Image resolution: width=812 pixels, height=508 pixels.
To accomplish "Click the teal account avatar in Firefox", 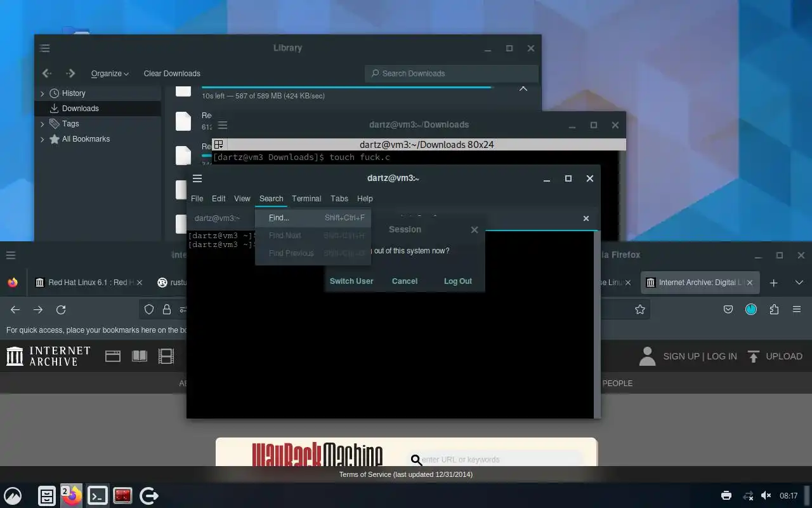I will tap(751, 309).
